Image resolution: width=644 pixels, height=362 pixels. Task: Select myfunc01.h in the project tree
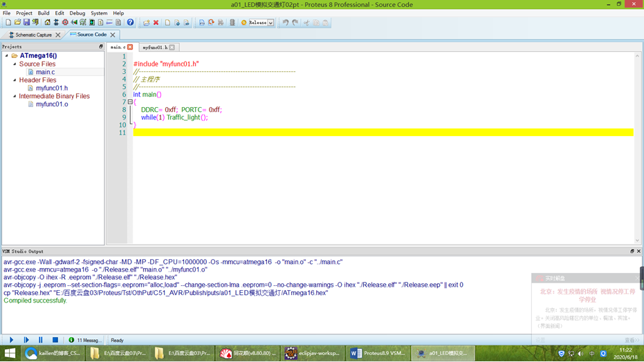pyautogui.click(x=52, y=88)
